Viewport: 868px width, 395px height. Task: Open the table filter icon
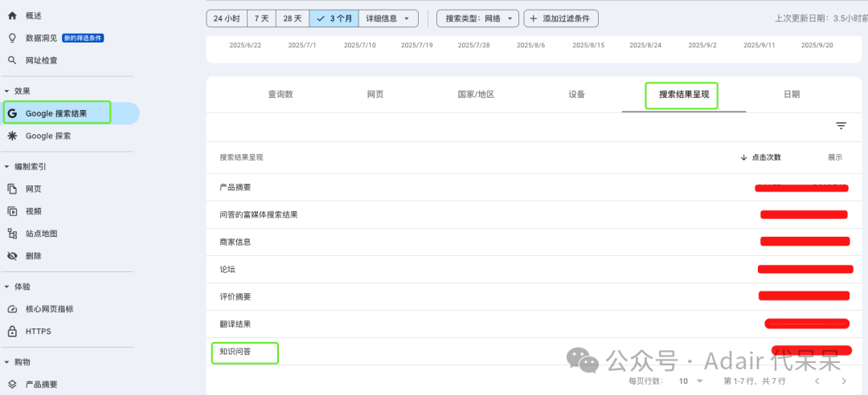[841, 126]
